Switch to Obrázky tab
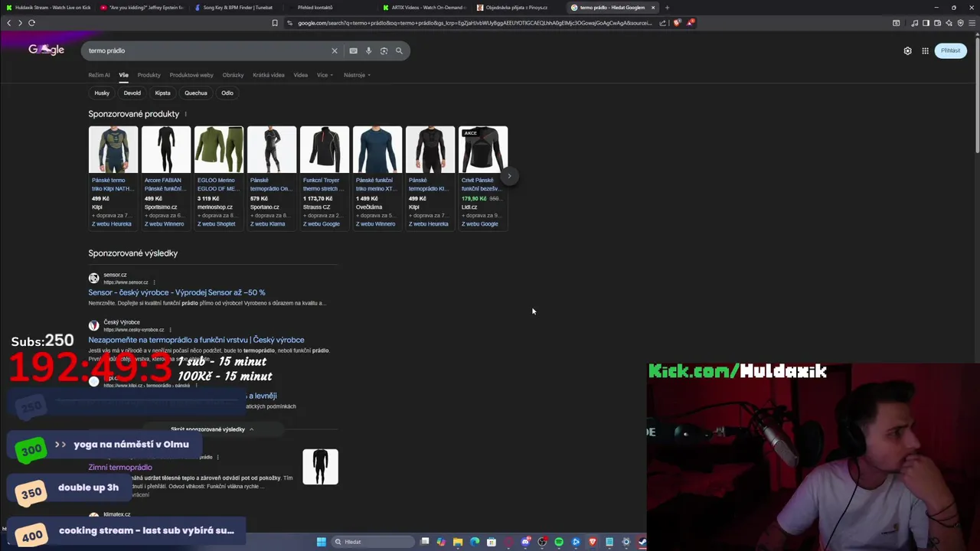The width and height of the screenshot is (980, 551). click(x=233, y=75)
